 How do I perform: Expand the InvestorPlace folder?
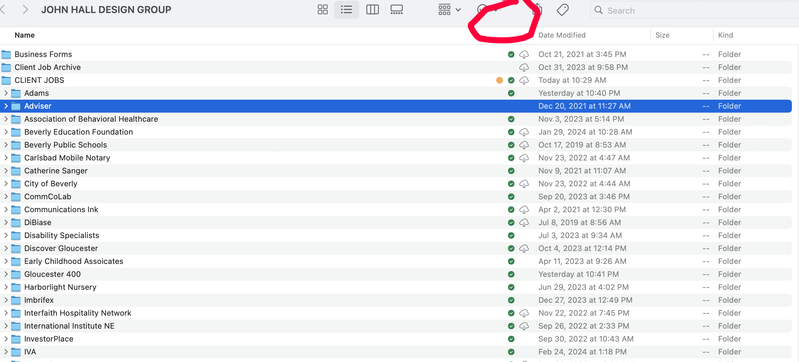(6, 339)
